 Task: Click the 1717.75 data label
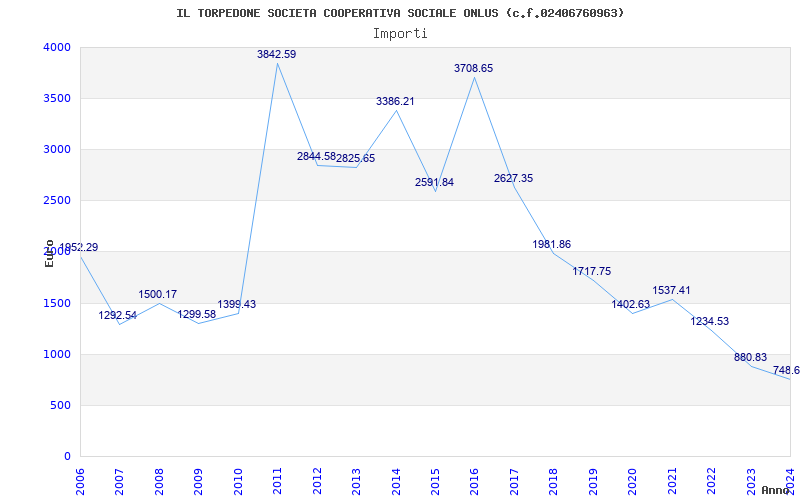coord(591,271)
